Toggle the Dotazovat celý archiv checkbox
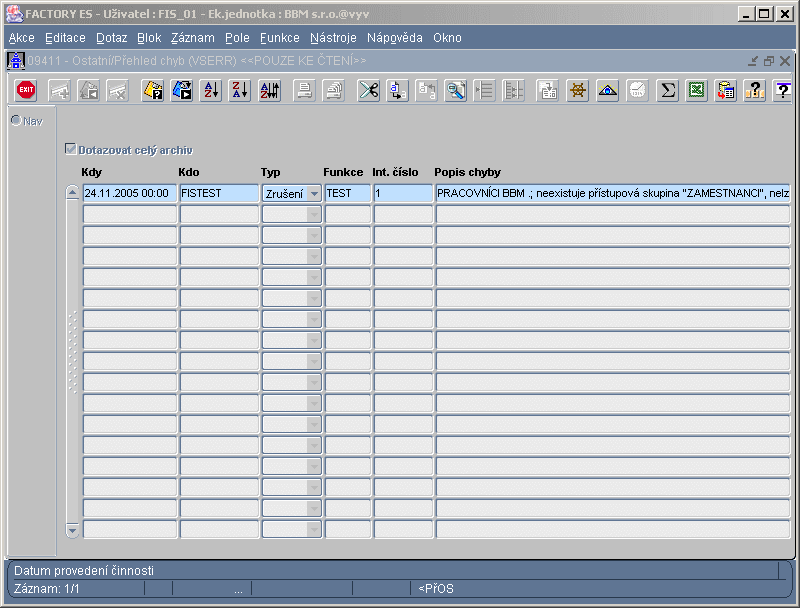800x608 pixels. pyautogui.click(x=70, y=149)
